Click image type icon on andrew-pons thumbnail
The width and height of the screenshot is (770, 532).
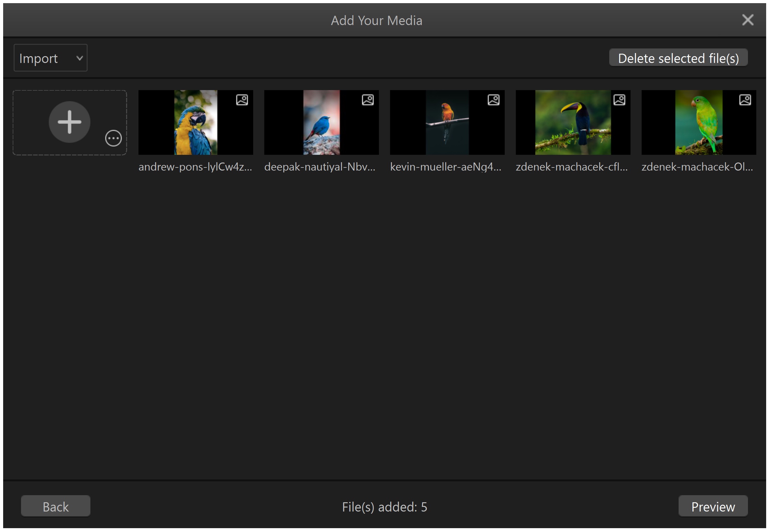pyautogui.click(x=242, y=100)
